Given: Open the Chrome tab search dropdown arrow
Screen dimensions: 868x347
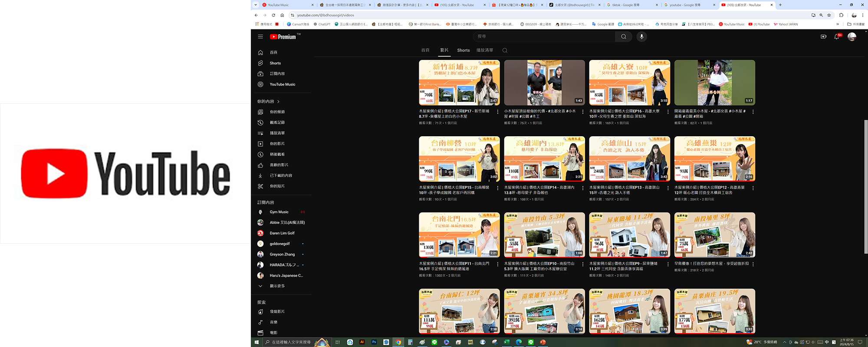Looking at the screenshot, I should 256,5.
